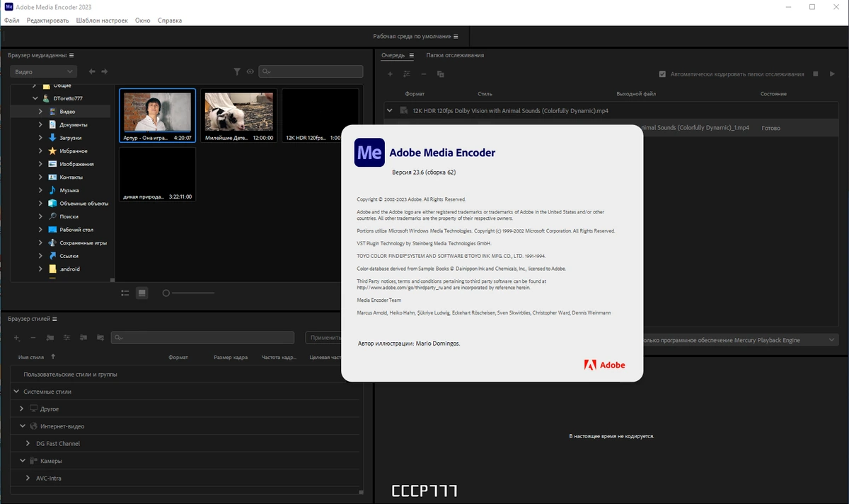
Task: Add output settings icon in the queue
Action: (407, 74)
